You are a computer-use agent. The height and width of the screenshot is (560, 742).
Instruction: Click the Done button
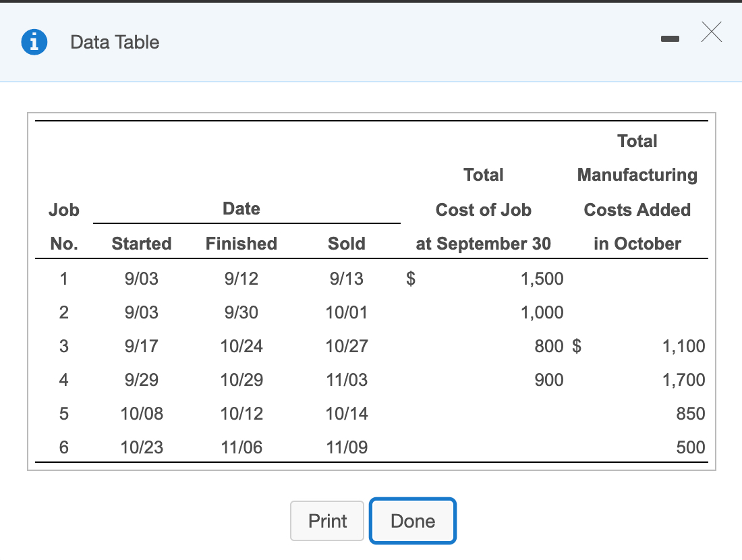(x=413, y=521)
